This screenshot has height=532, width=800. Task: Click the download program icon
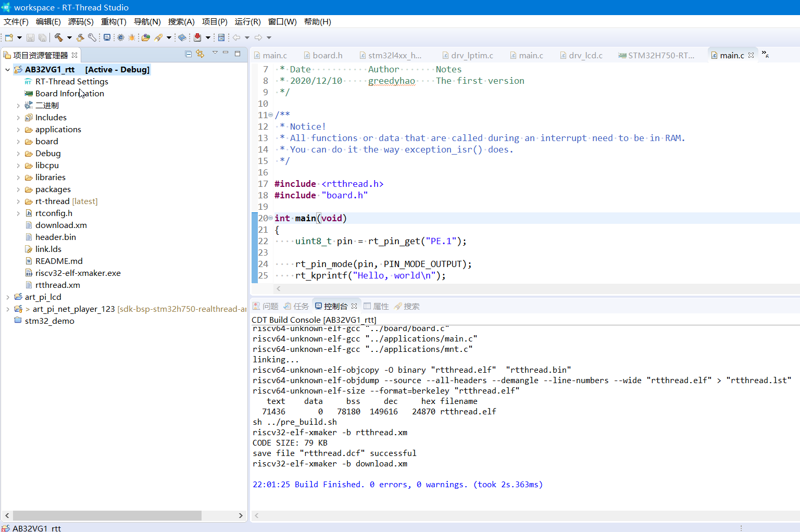[197, 37]
